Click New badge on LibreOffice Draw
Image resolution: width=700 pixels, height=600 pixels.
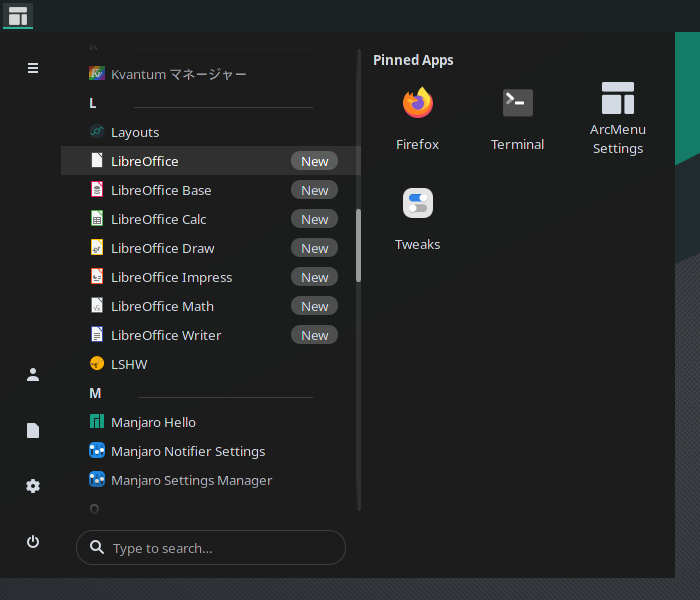point(314,248)
